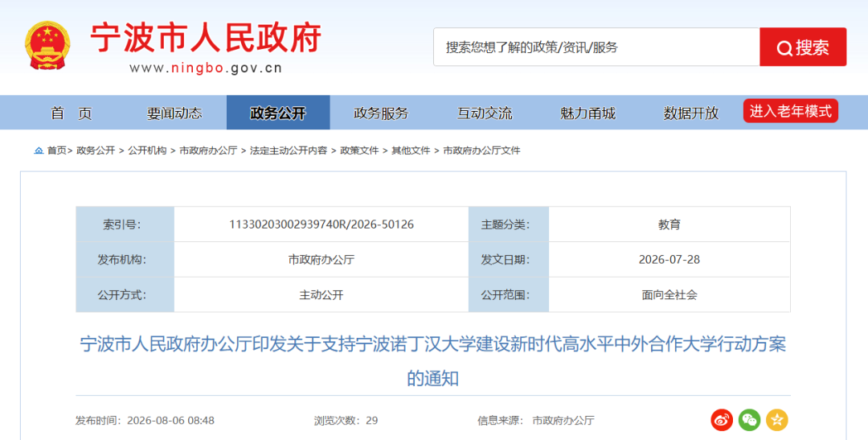Click the 主题分类 label cell
Viewport: 868px width, 440px height.
tap(508, 224)
